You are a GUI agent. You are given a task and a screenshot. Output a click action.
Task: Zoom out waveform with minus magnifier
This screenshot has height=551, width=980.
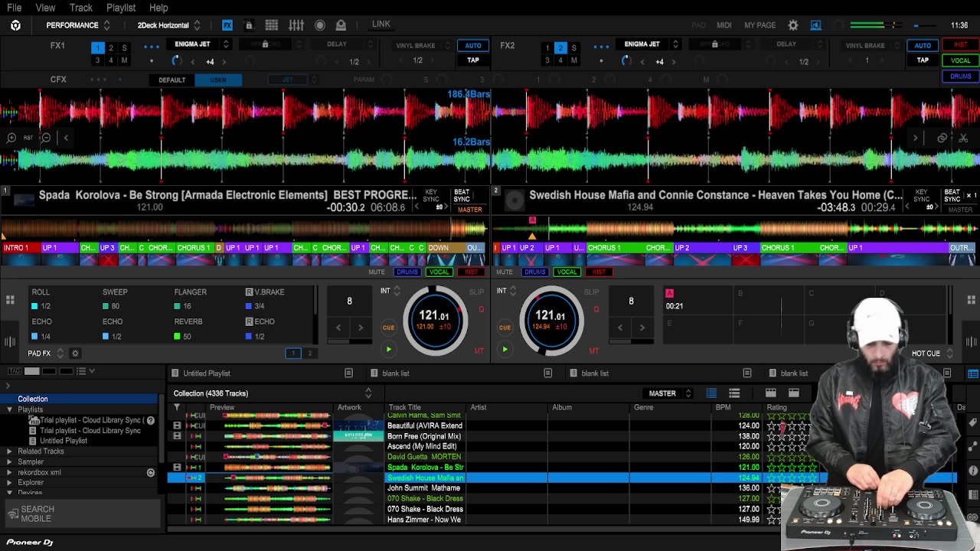(46, 138)
